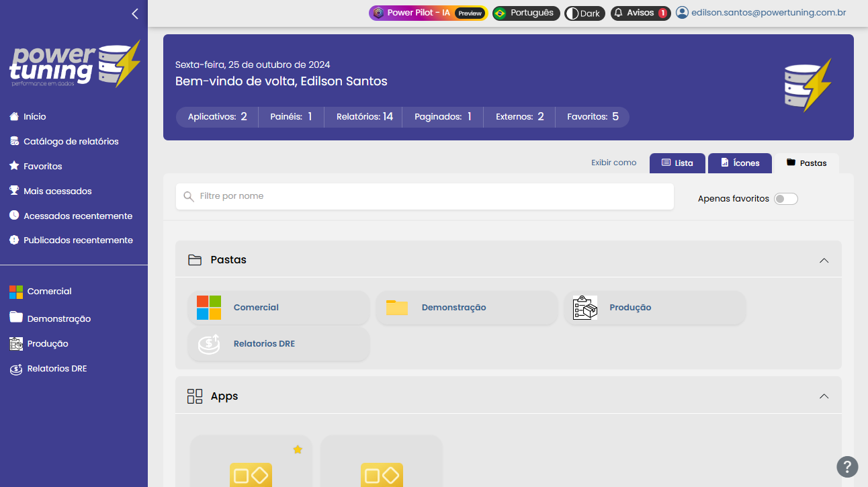Image resolution: width=868 pixels, height=487 pixels.
Task: Click the user profile icon beside email
Action: pyautogui.click(x=683, y=13)
